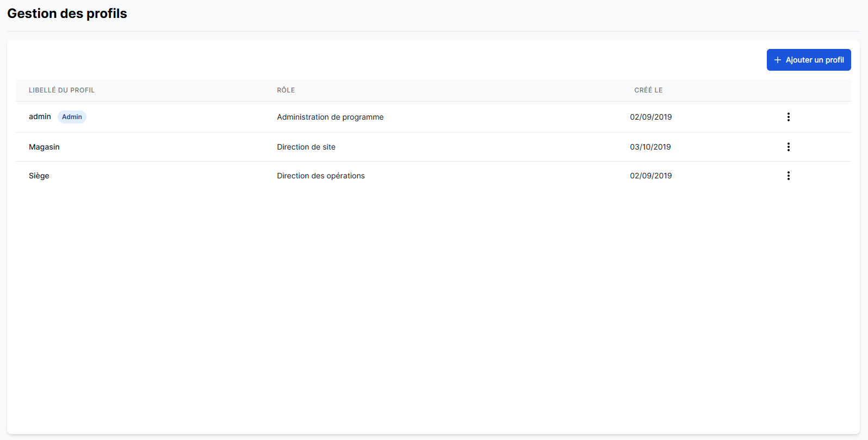Click the Administration de programme role cell
The height and width of the screenshot is (440, 868).
point(330,117)
